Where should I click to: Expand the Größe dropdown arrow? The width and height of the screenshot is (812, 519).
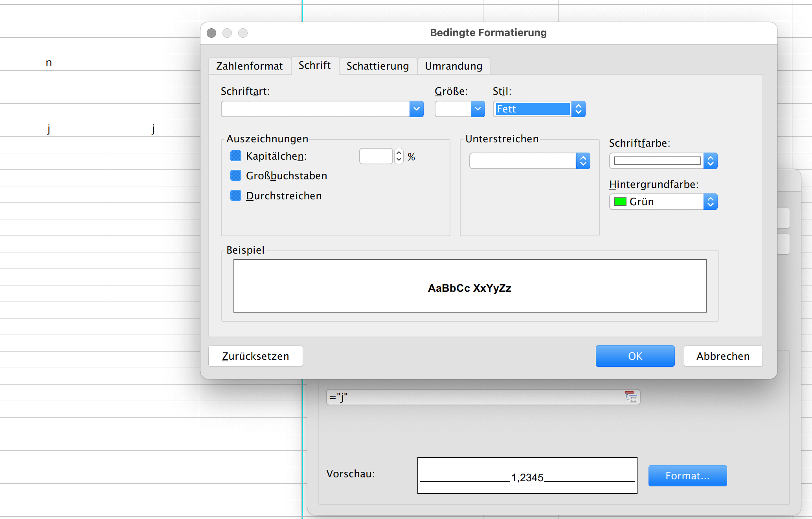coord(478,109)
